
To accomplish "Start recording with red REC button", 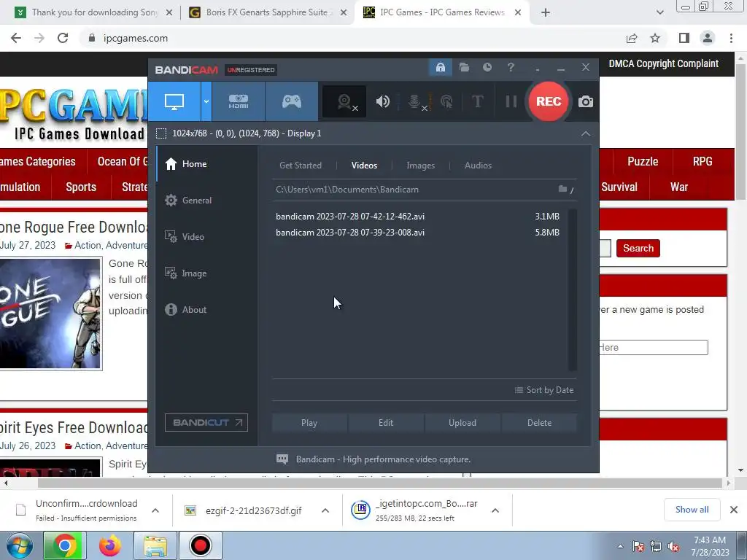I will [x=549, y=101].
